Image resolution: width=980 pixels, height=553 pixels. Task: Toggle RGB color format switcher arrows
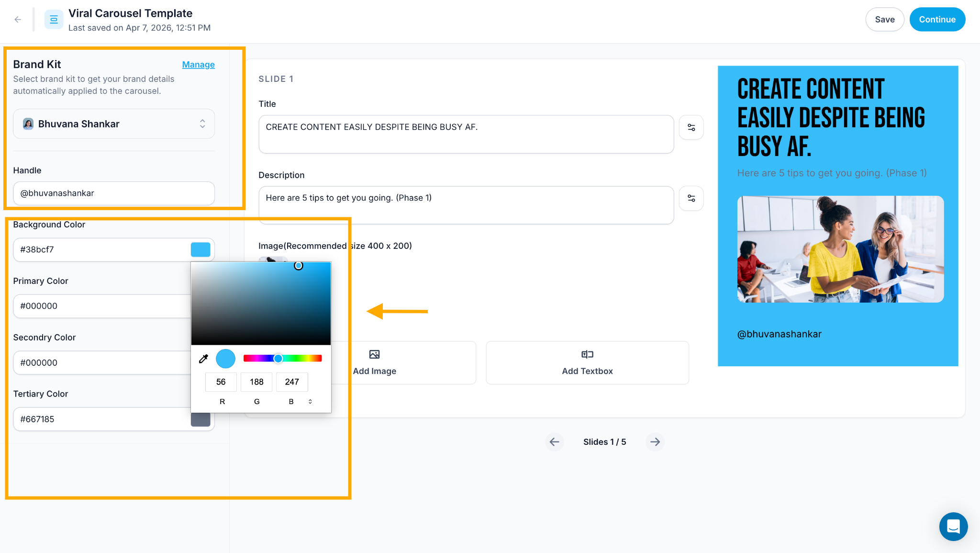[310, 402]
